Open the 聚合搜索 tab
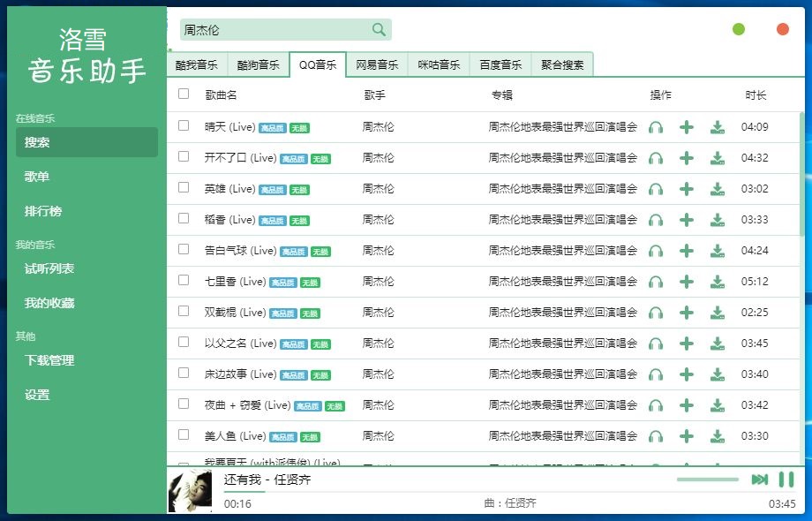 562,64
